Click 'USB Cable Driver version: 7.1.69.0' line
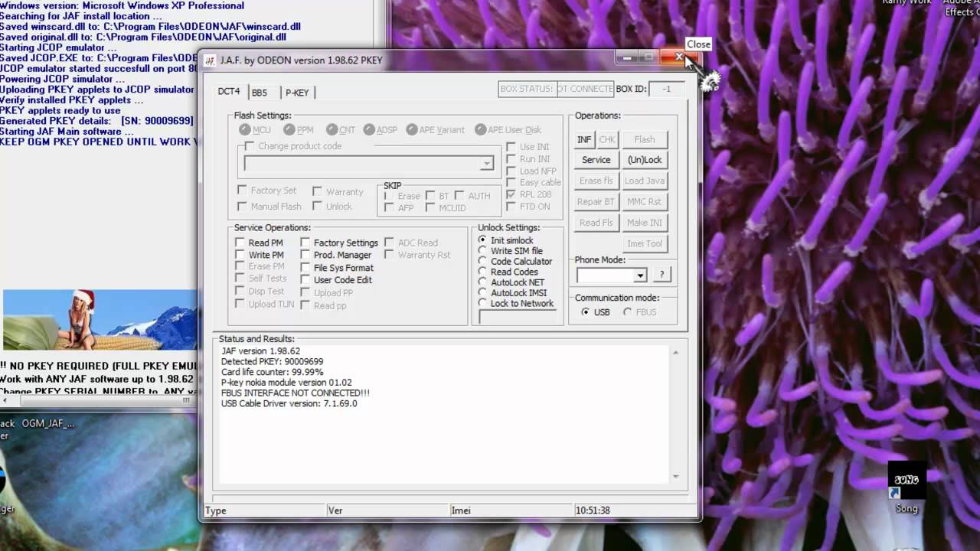The height and width of the screenshot is (551, 980). pyautogui.click(x=289, y=403)
